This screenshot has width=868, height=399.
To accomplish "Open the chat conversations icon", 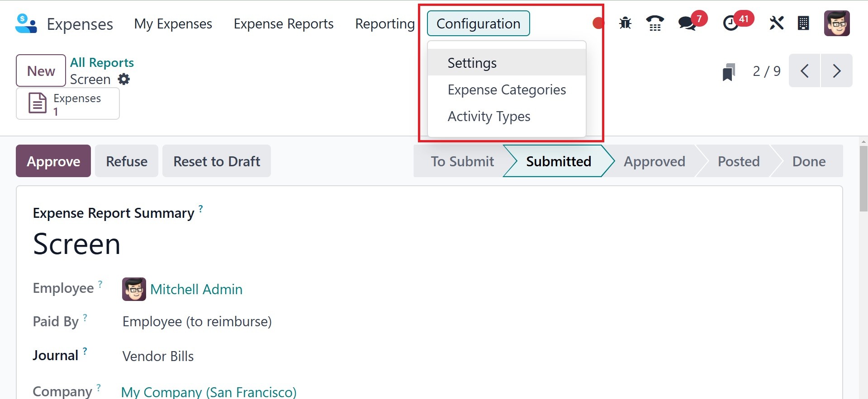I will coord(688,23).
